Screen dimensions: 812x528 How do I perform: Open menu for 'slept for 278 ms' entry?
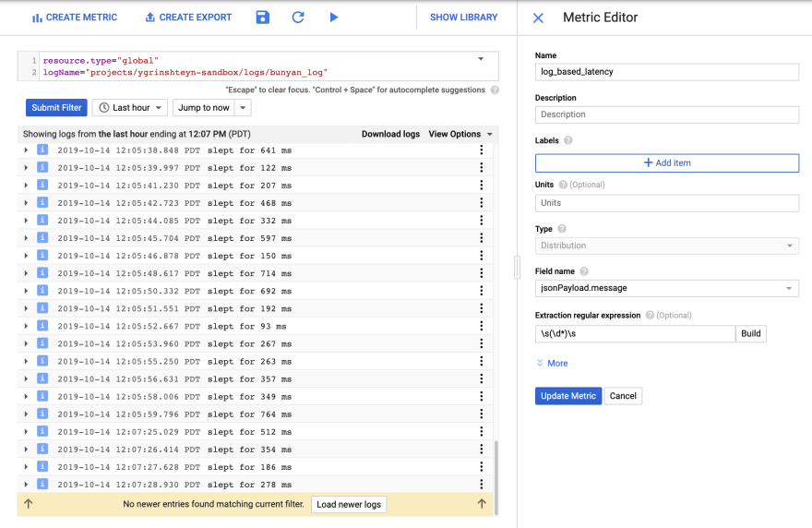point(481,485)
